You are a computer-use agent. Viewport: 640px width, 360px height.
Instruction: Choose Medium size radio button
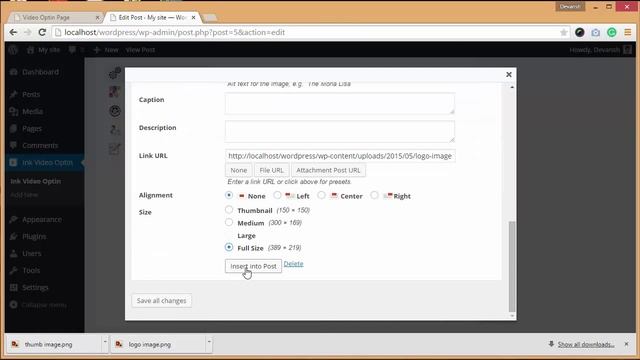[229, 222]
